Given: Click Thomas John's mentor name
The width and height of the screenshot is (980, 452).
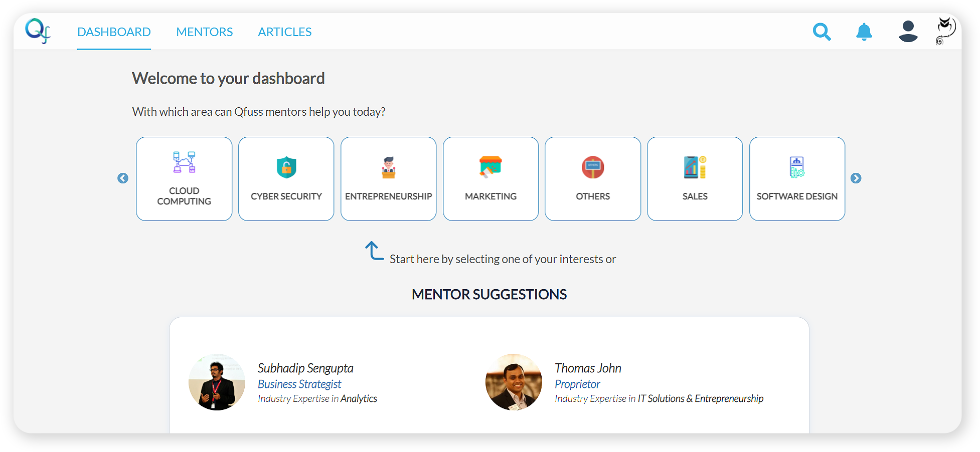Looking at the screenshot, I should pos(588,368).
